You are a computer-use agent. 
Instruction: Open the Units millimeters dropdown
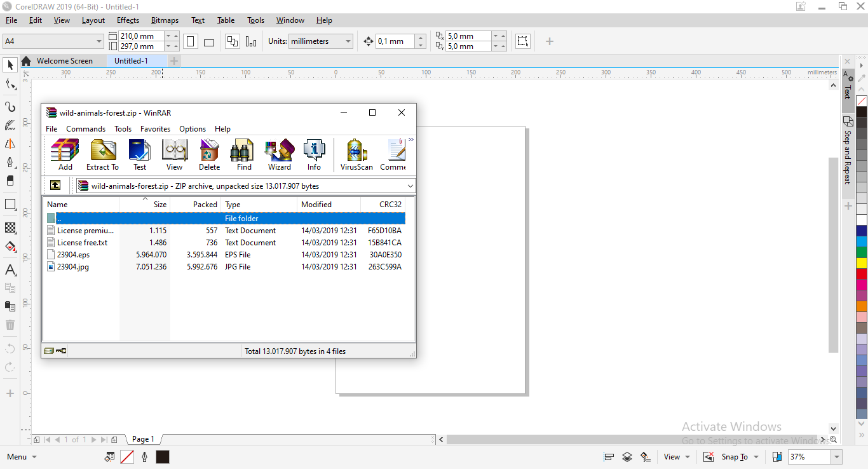coord(348,41)
